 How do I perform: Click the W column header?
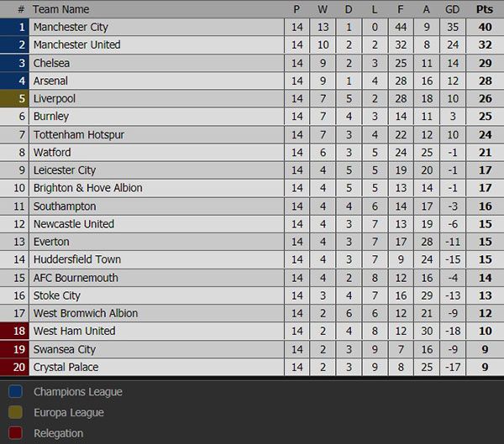pos(323,9)
